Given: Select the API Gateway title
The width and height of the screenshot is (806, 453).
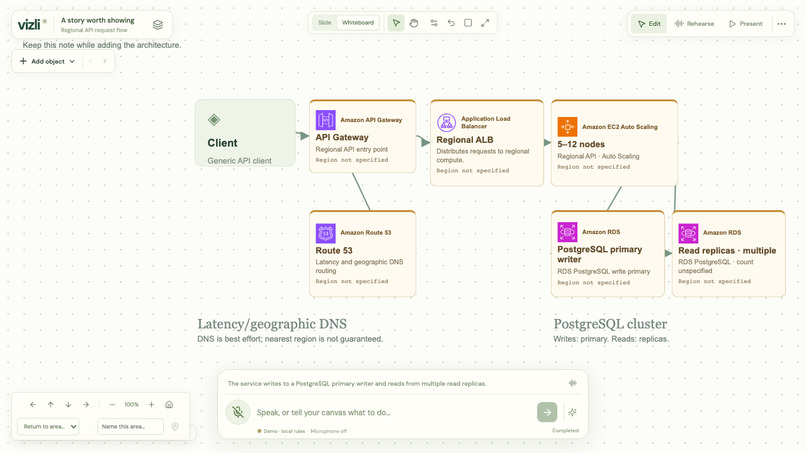Looking at the screenshot, I should tap(342, 137).
